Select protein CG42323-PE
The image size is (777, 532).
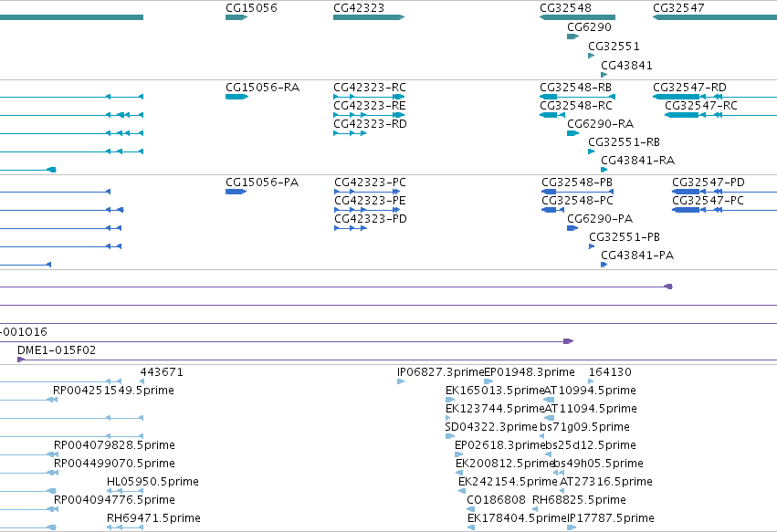point(370,201)
